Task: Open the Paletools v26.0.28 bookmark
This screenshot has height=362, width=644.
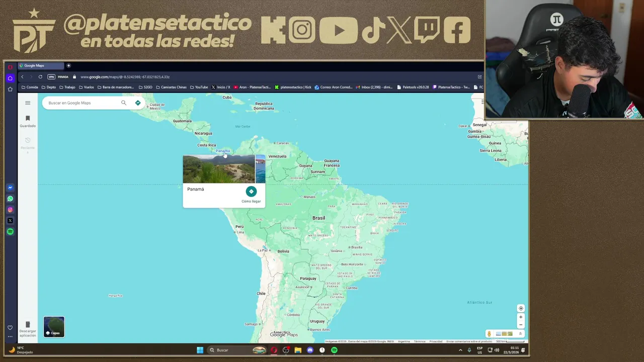Action: 413,87
